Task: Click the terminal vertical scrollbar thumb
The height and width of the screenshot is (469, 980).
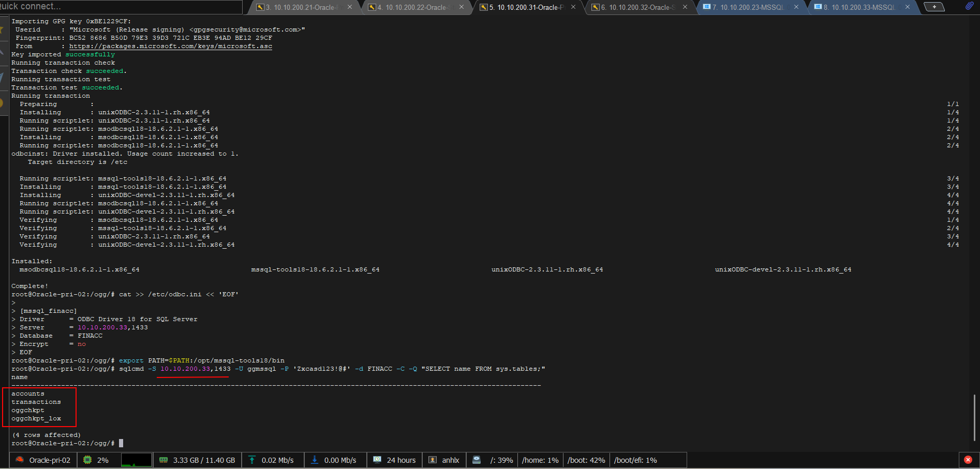Action: 974,417
